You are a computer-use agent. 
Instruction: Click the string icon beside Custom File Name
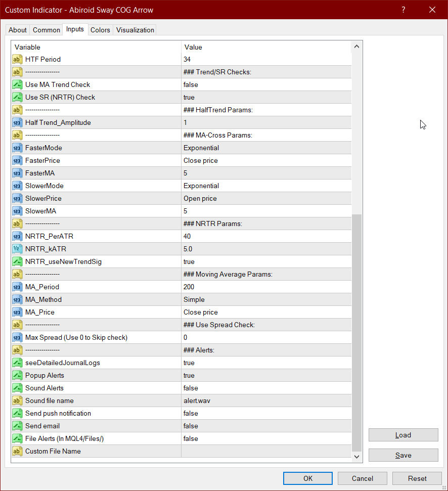click(x=17, y=451)
